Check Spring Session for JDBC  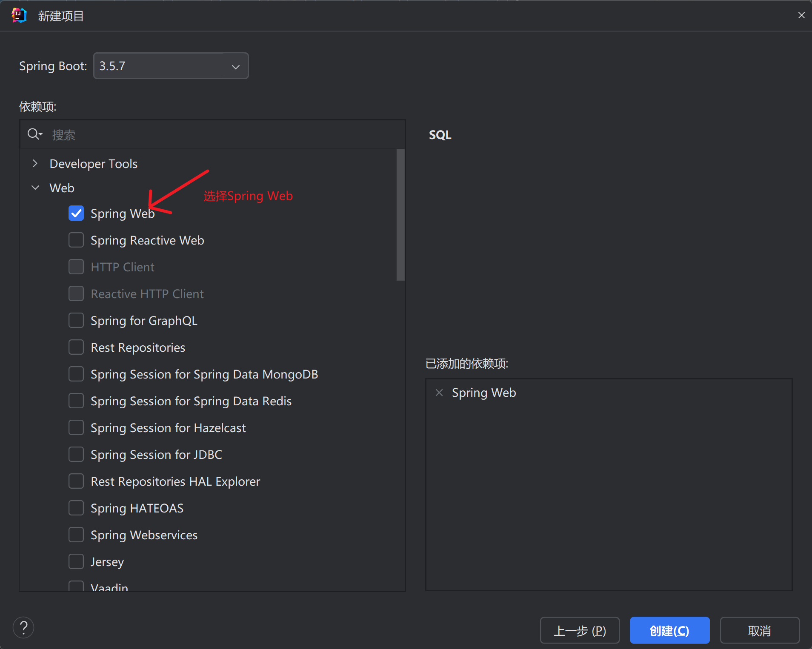tap(76, 454)
